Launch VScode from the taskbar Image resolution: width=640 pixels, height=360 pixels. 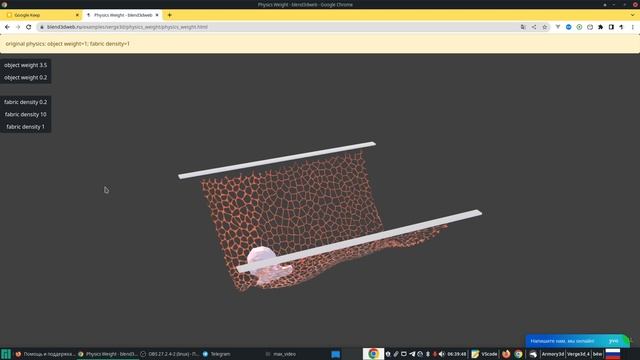click(484, 354)
